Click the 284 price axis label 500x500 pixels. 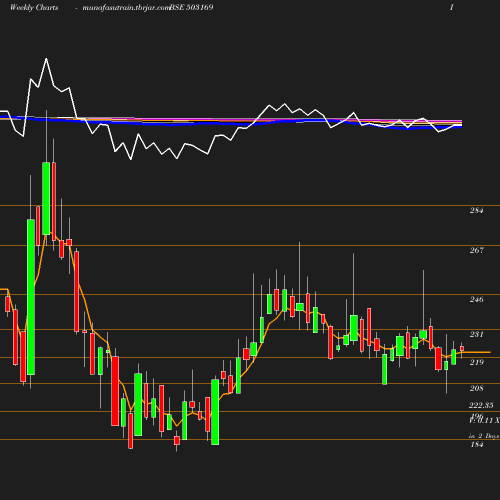(476, 210)
